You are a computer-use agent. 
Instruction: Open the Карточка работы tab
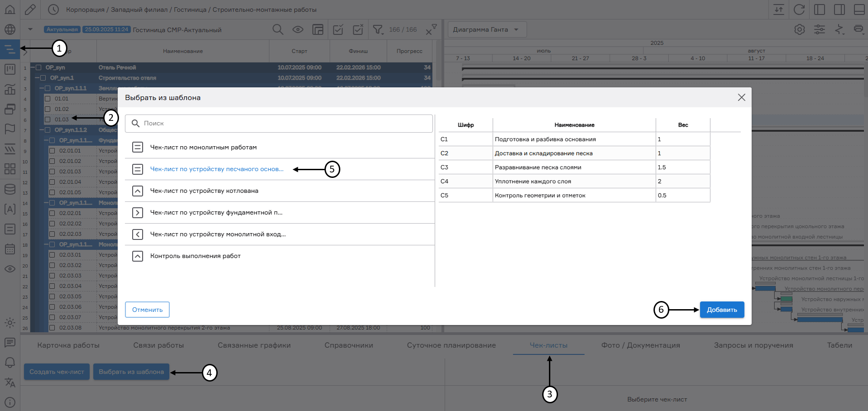pyautogui.click(x=68, y=345)
